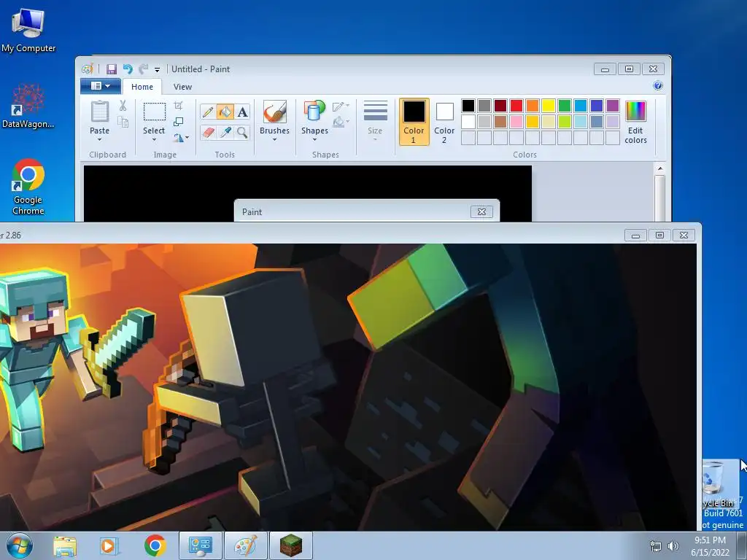Click the Crop icon in Image group
Image resolution: width=747 pixels, height=560 pixels.
[178, 105]
